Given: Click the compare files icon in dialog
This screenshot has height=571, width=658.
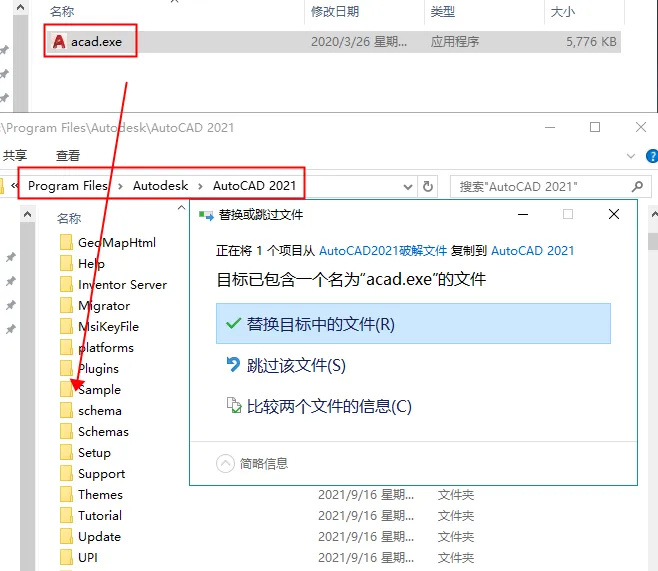Looking at the screenshot, I should [234, 405].
